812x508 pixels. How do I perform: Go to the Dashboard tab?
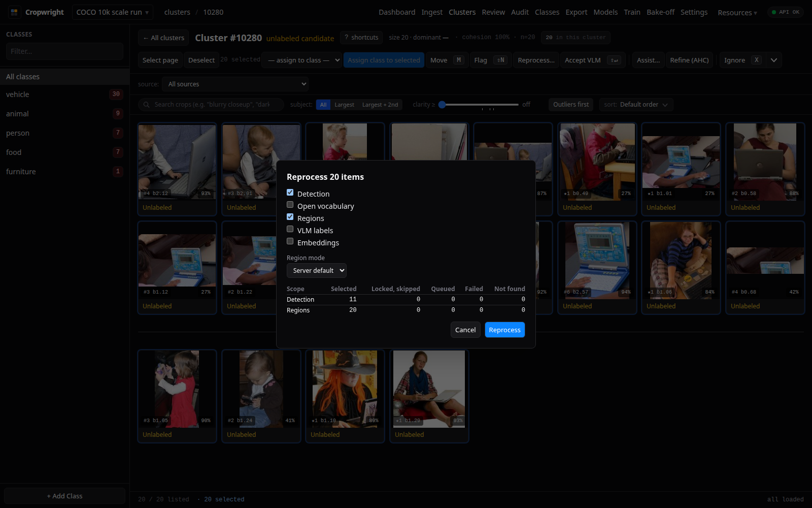(397, 12)
